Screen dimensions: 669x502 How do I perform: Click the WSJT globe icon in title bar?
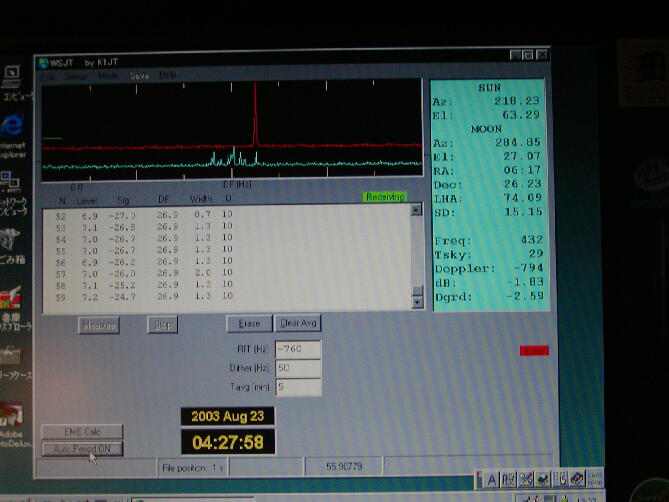pos(44,63)
